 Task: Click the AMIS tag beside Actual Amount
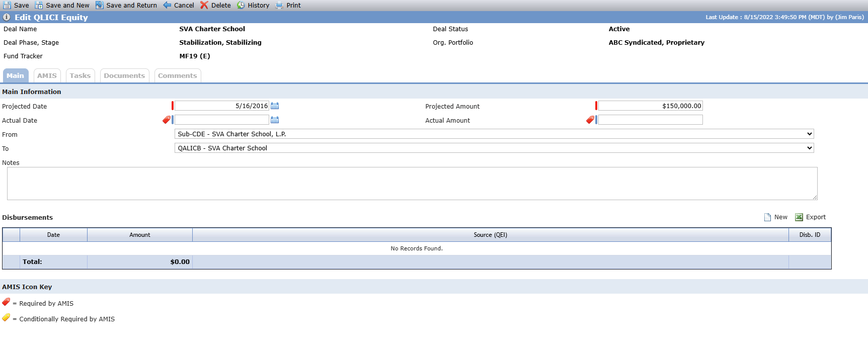[590, 120]
